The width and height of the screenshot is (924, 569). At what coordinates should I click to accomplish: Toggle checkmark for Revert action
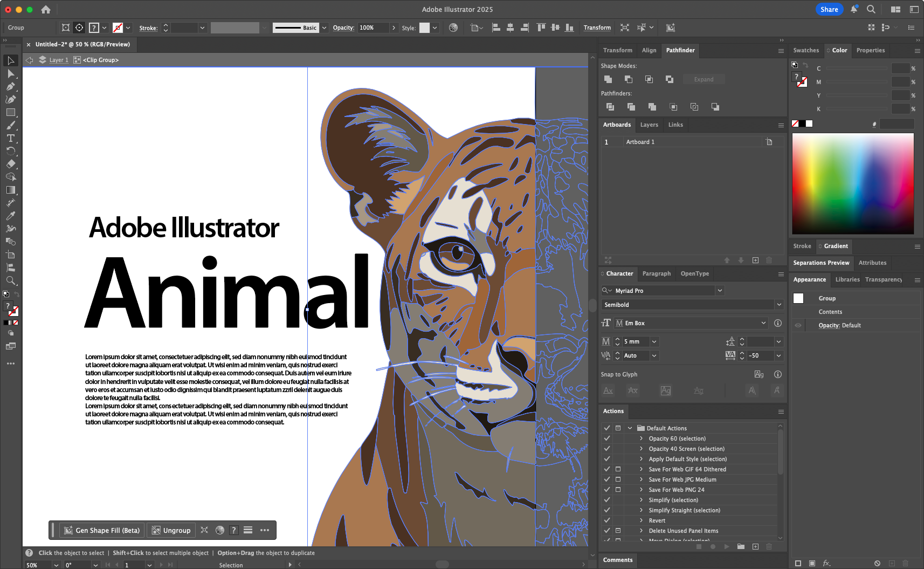[x=607, y=520]
